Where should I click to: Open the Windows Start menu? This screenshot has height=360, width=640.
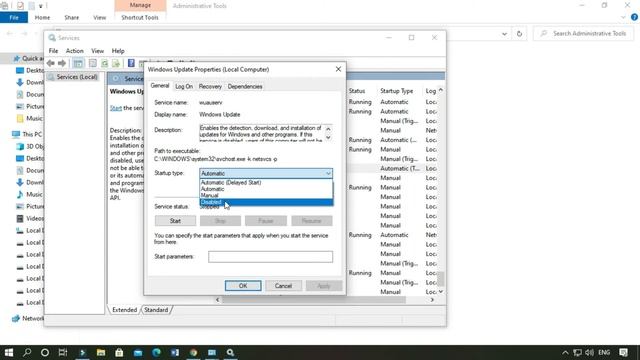pos(9,352)
